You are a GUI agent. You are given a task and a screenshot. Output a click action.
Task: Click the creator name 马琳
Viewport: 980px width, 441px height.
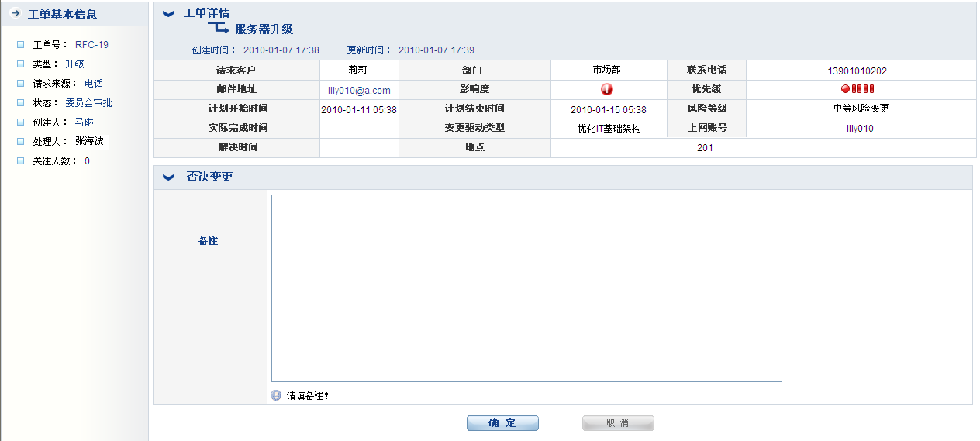pos(84,122)
